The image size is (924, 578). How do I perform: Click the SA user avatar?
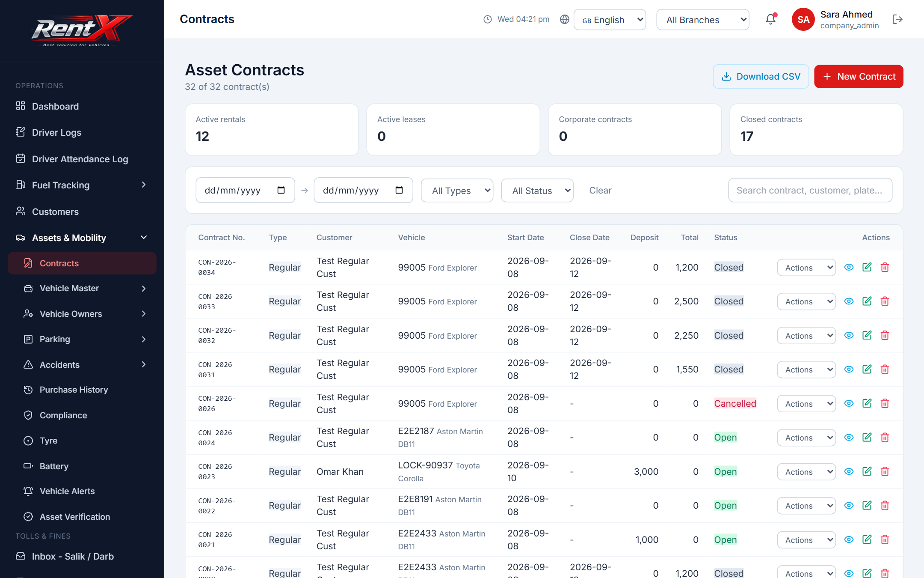pyautogui.click(x=803, y=19)
